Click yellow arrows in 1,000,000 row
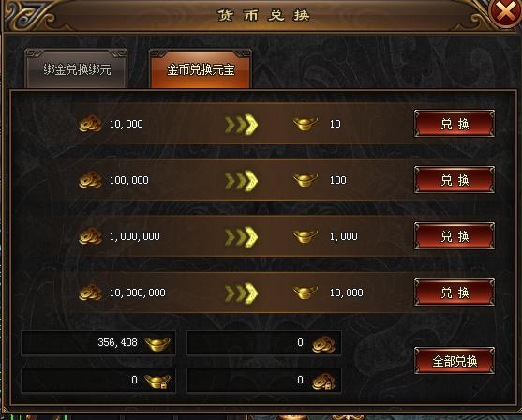The image size is (522, 420). tap(242, 237)
